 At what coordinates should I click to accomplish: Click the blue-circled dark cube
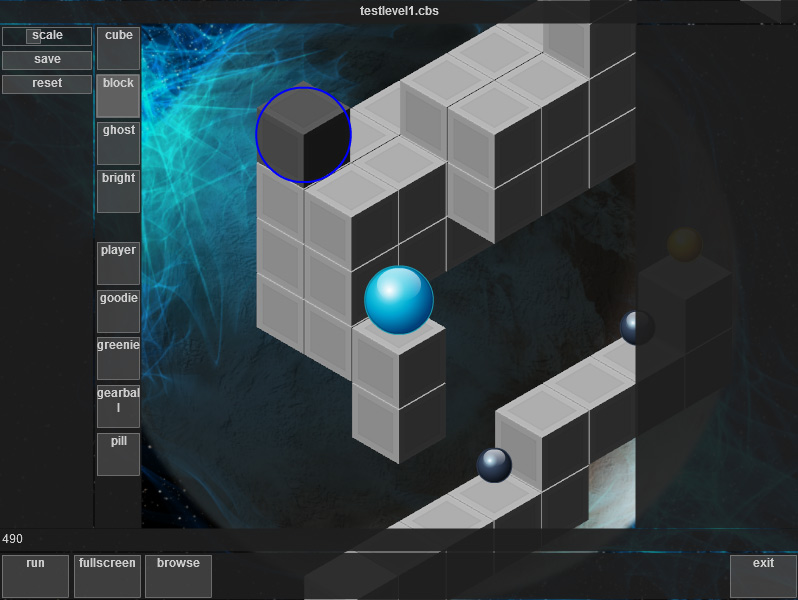pyautogui.click(x=303, y=135)
